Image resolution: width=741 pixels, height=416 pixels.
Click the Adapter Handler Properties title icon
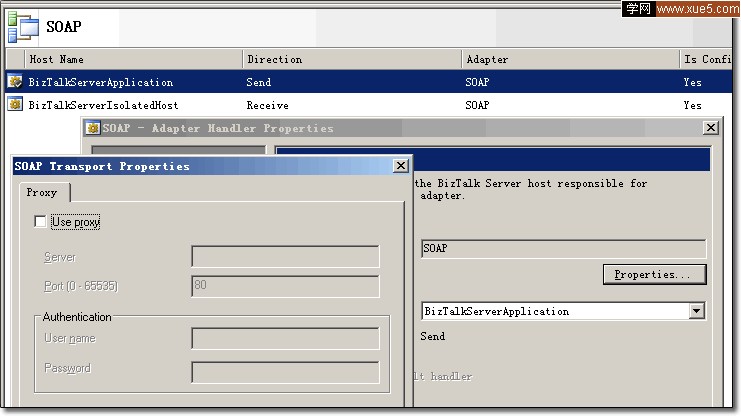click(93, 128)
